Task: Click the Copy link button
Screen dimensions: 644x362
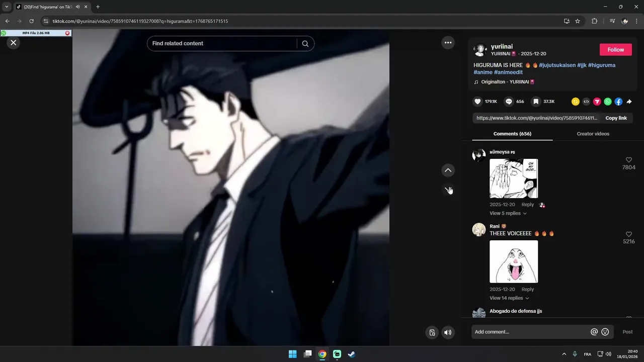Action: [616, 118]
